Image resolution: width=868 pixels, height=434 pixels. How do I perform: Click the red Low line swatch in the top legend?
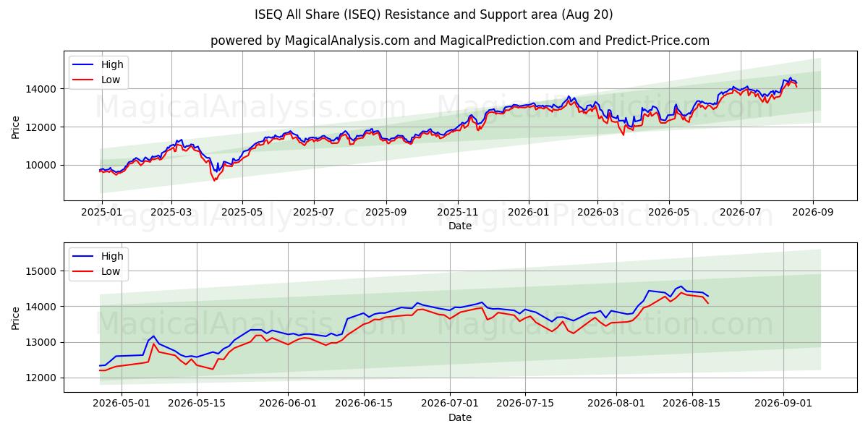coord(84,80)
